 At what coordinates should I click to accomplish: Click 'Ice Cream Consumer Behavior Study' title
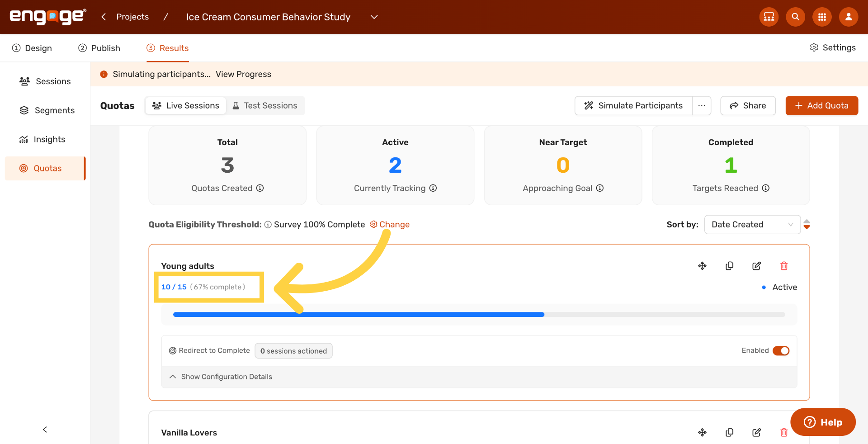[268, 17]
